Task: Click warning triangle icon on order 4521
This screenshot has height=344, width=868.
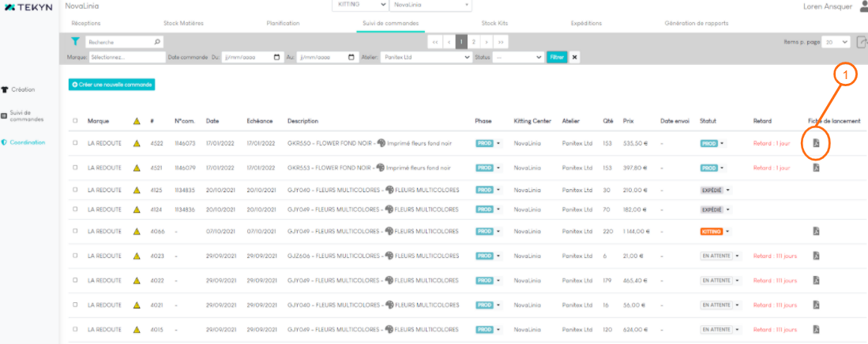Action: [x=137, y=168]
